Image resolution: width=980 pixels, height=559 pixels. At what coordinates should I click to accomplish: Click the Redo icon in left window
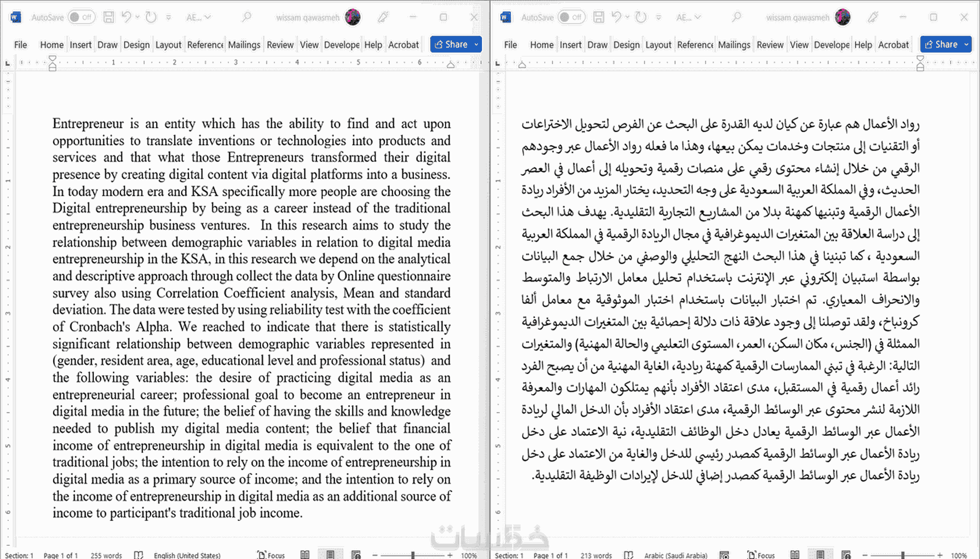pyautogui.click(x=151, y=17)
